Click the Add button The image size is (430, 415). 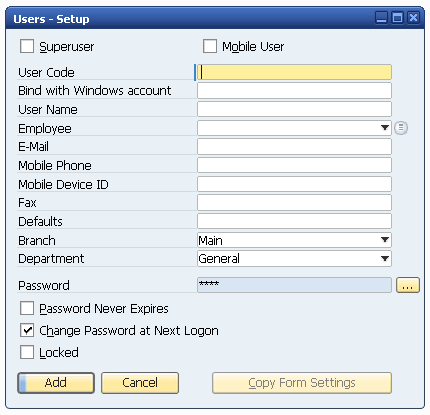pos(56,383)
